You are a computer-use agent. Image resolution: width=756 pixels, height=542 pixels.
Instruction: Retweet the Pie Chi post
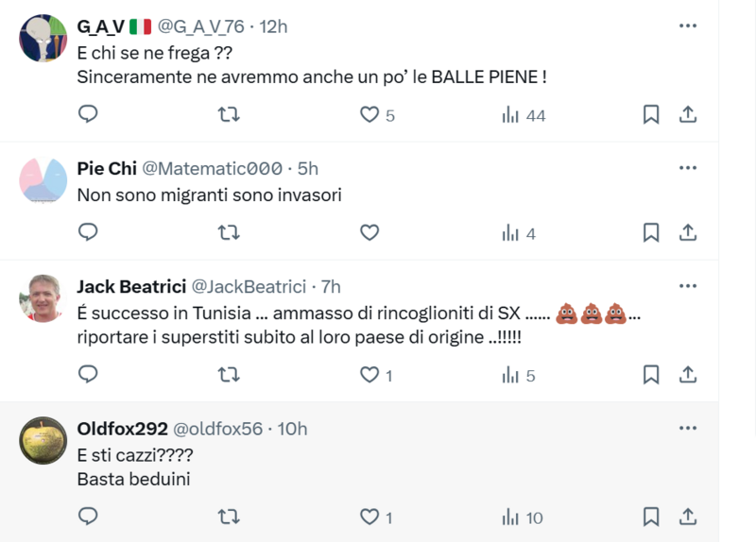point(229,232)
